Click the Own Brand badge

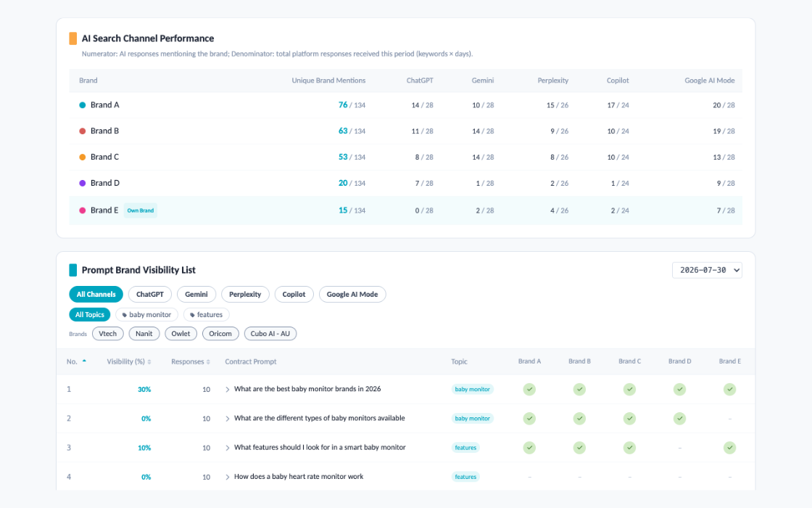click(x=141, y=210)
